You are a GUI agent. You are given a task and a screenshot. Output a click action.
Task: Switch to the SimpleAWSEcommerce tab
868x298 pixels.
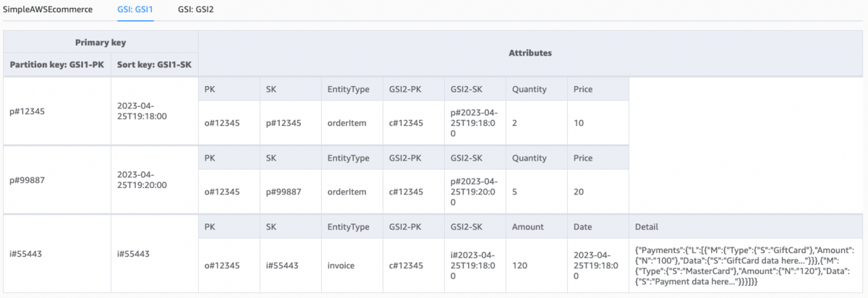[x=48, y=10]
